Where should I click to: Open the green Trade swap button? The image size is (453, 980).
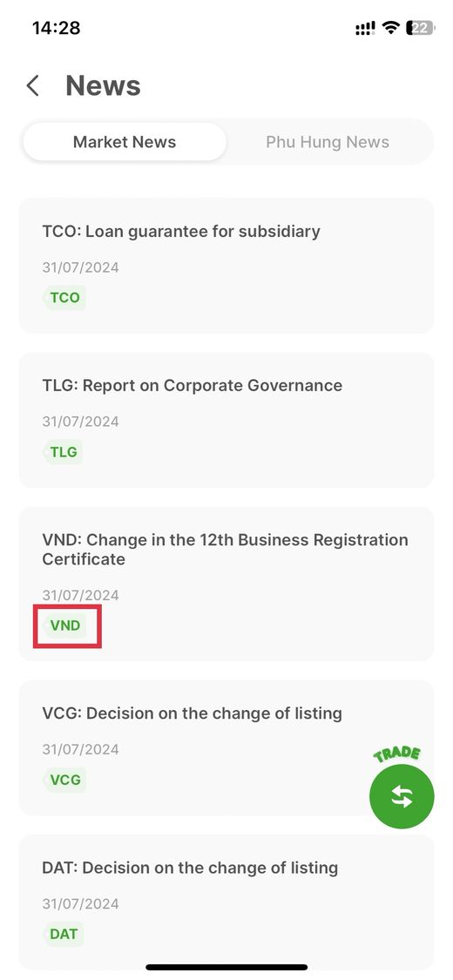(401, 796)
